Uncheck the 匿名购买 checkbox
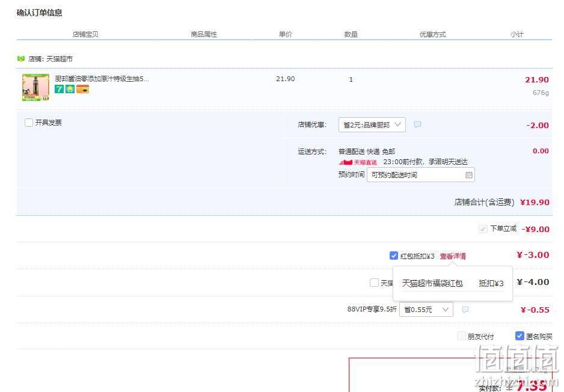 [x=520, y=336]
